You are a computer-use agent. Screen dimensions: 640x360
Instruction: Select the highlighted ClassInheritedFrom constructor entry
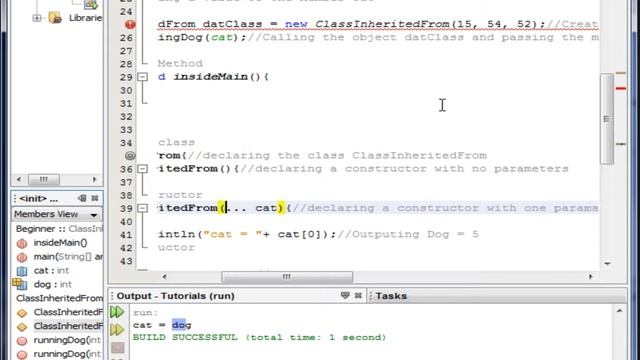click(68, 326)
